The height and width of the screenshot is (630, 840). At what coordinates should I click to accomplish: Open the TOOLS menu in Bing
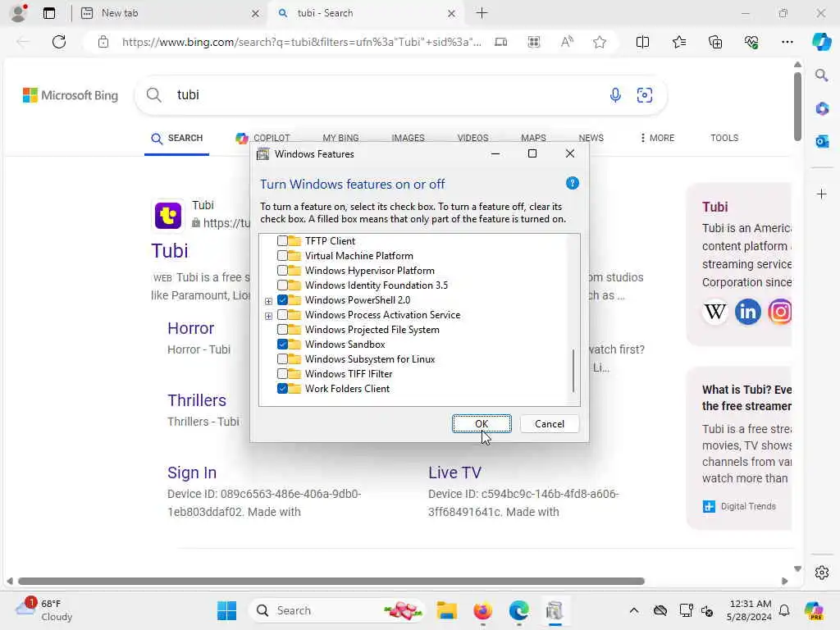724,138
